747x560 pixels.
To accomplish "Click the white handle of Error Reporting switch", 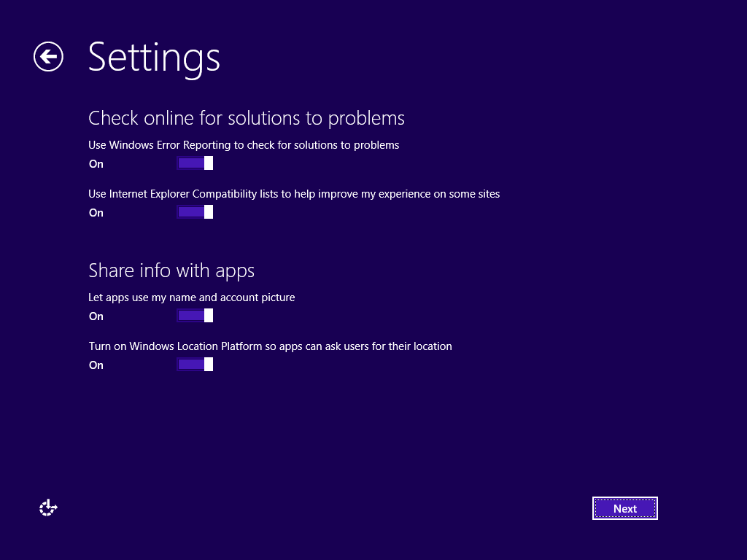I will [x=209, y=163].
